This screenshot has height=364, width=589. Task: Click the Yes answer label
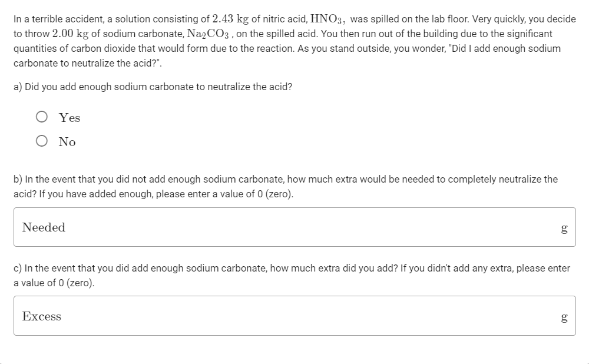[70, 118]
